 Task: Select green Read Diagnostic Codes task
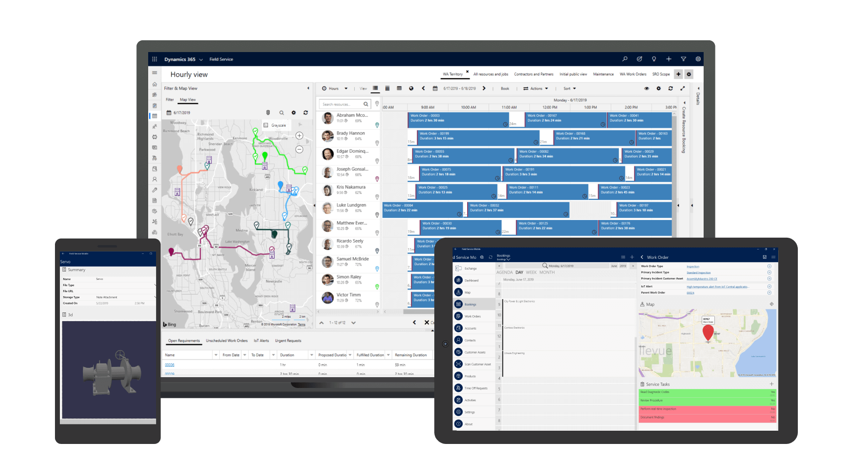tap(708, 393)
